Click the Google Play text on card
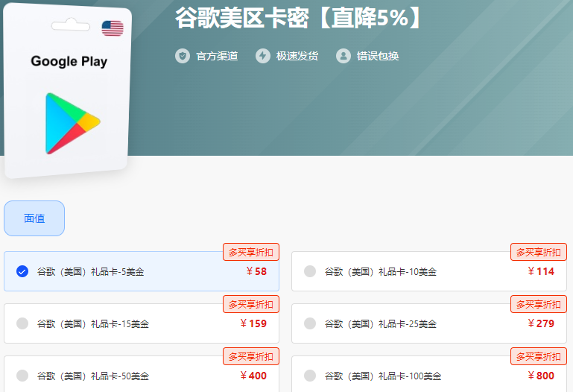The width and height of the screenshot is (573, 392). [69, 61]
